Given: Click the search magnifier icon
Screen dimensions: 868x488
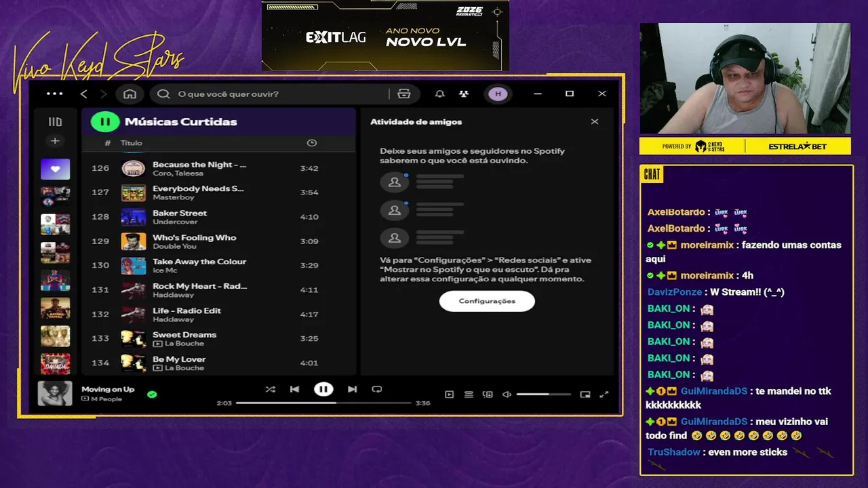Looking at the screenshot, I should [x=163, y=94].
